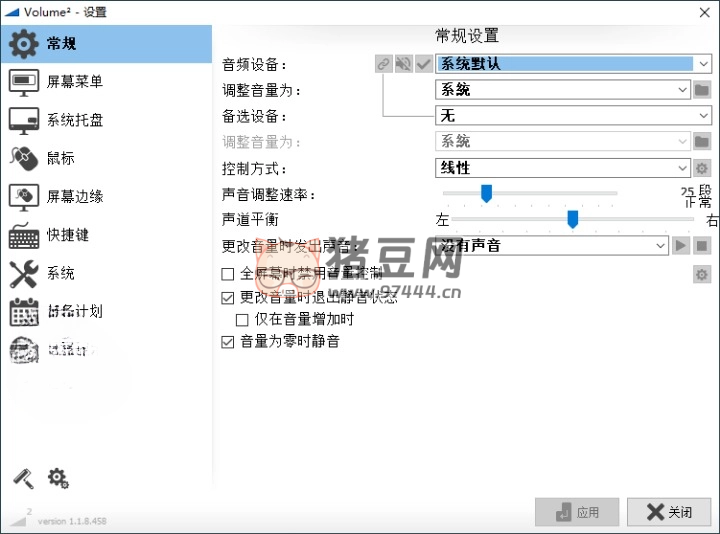Expand the 控制方式 线性 dropdown
Screen dimensions: 720x534
(683, 168)
